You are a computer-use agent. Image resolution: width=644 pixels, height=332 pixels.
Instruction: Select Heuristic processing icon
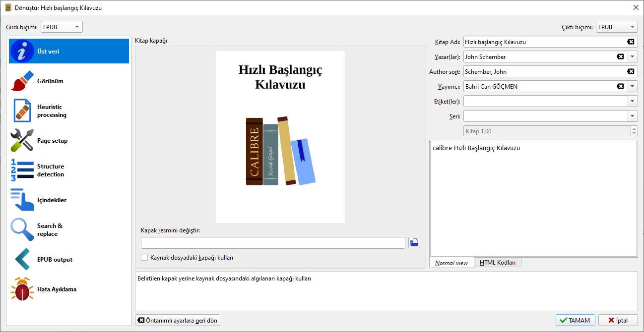(x=22, y=111)
